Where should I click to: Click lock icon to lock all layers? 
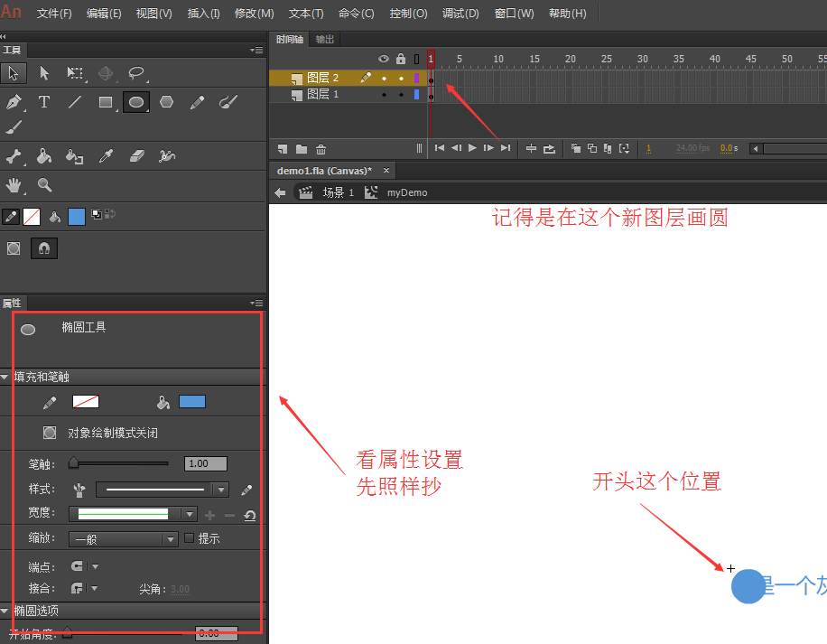click(401, 58)
